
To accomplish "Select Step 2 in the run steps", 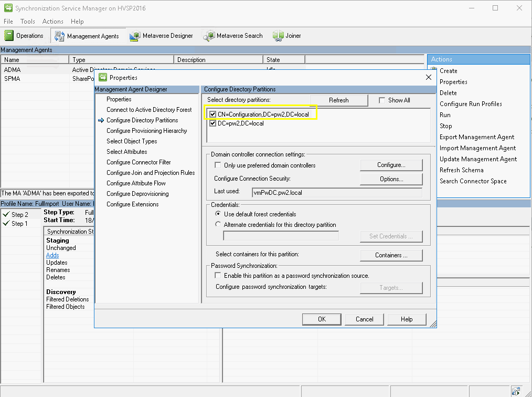I will [20, 215].
